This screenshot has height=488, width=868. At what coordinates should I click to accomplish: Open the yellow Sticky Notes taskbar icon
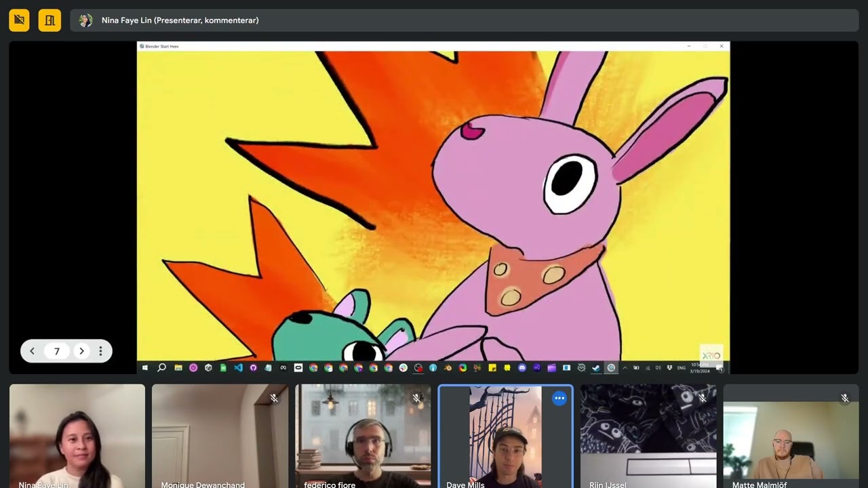tap(492, 368)
